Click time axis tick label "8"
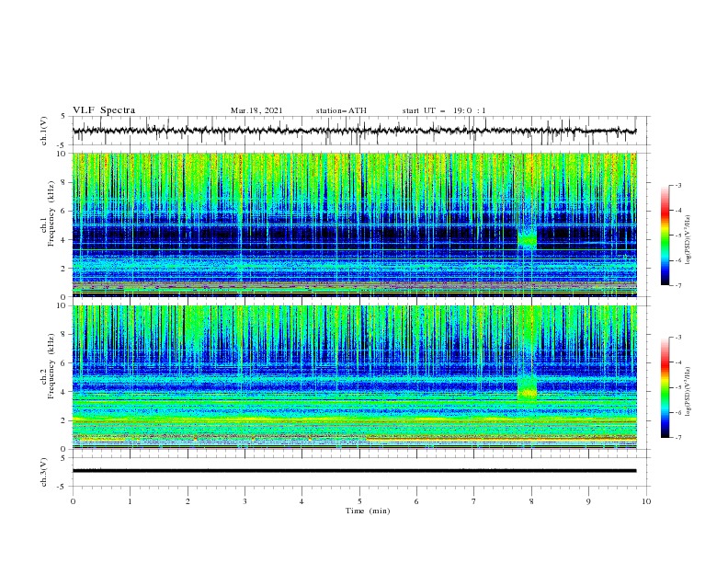Image resolution: width=728 pixels, height=563 pixels. 531,501
